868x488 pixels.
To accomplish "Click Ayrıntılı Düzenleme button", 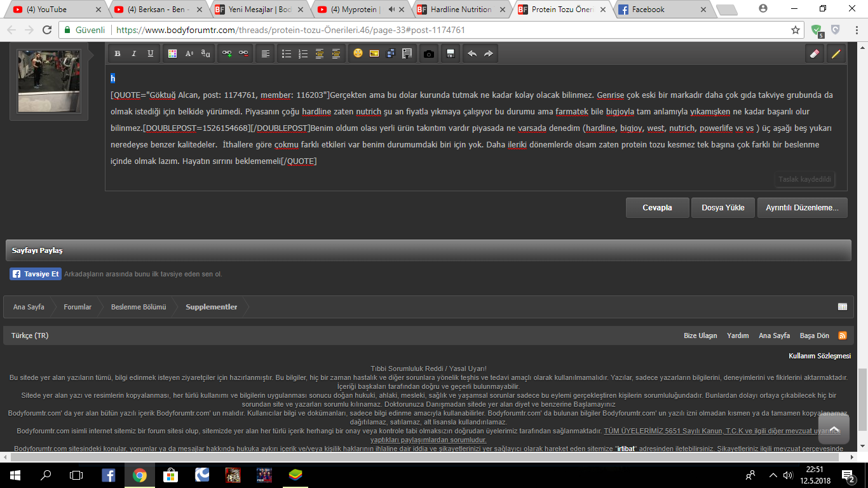I will tap(802, 208).
